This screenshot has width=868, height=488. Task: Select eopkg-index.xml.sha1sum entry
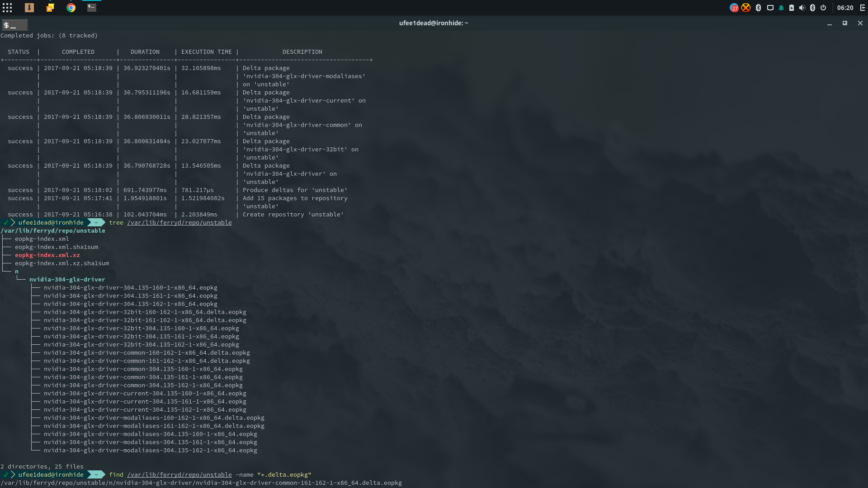(x=57, y=247)
